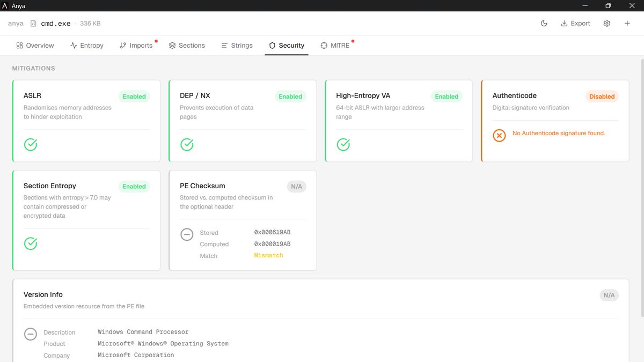Click the Version Info minus circle icon
This screenshot has height=362, width=644.
[31, 334]
